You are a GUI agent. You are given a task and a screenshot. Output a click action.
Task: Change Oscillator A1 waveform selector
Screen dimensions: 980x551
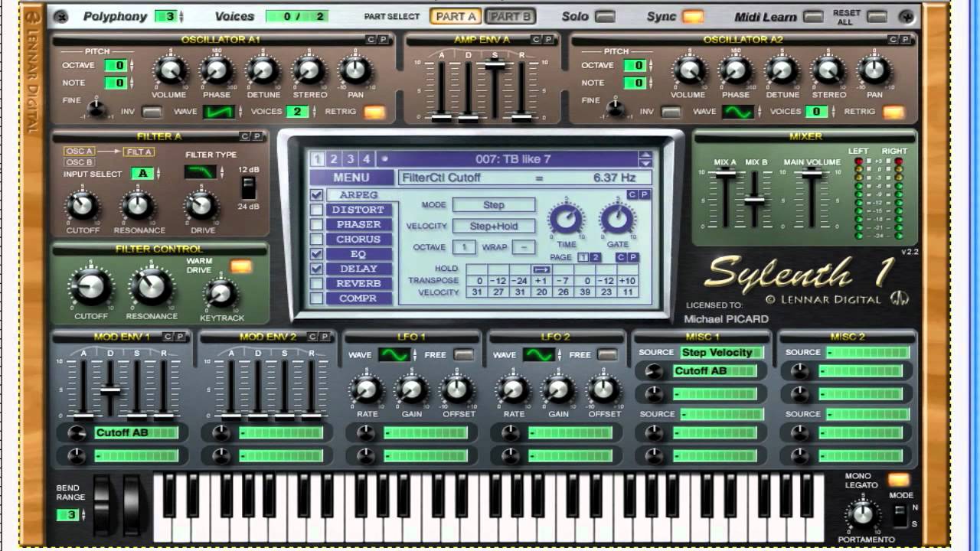coord(219,112)
